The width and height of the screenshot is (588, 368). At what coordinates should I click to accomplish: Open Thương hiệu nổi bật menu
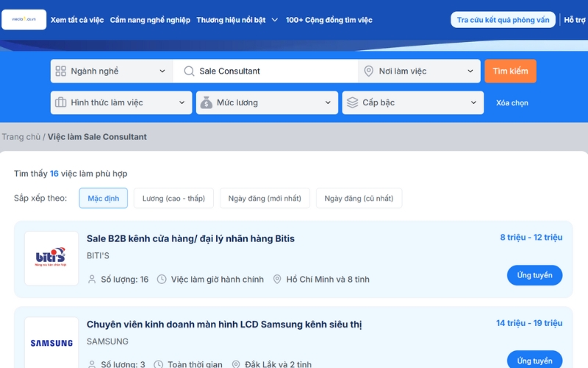click(231, 20)
